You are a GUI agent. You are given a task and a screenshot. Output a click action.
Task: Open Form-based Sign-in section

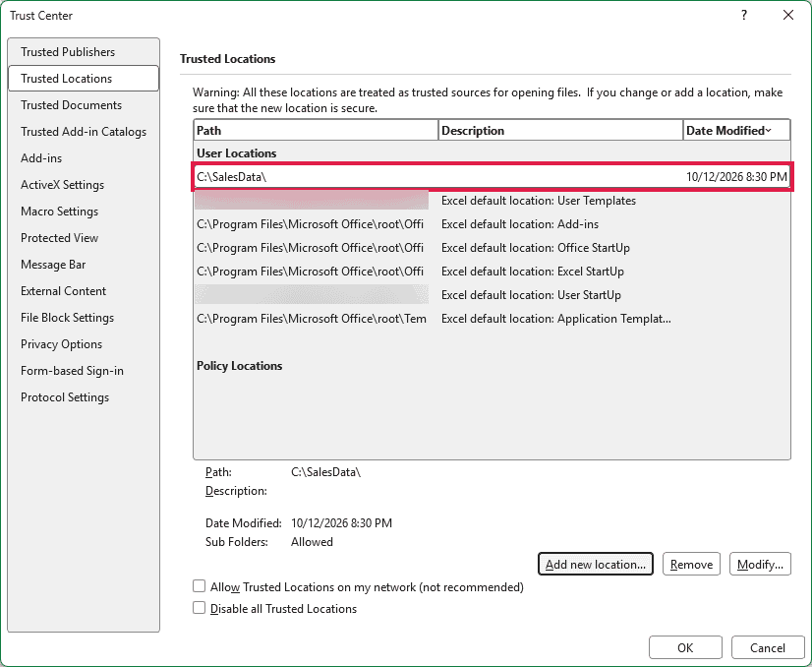click(x=84, y=371)
